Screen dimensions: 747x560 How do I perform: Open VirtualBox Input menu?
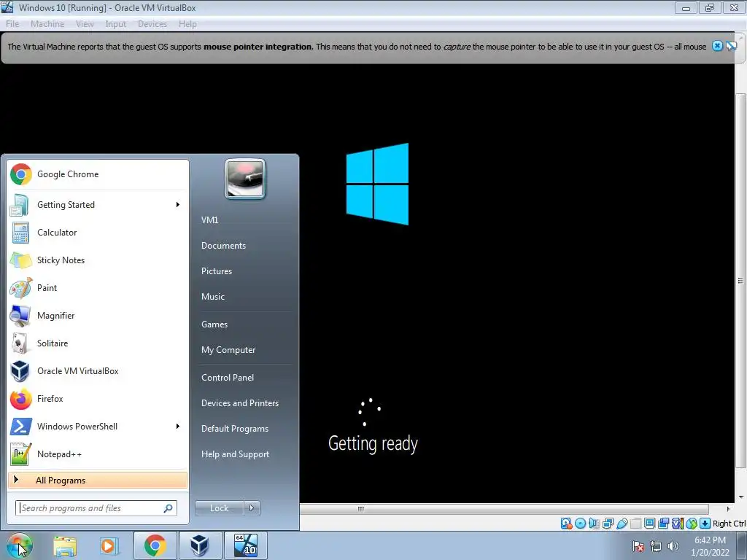click(116, 24)
